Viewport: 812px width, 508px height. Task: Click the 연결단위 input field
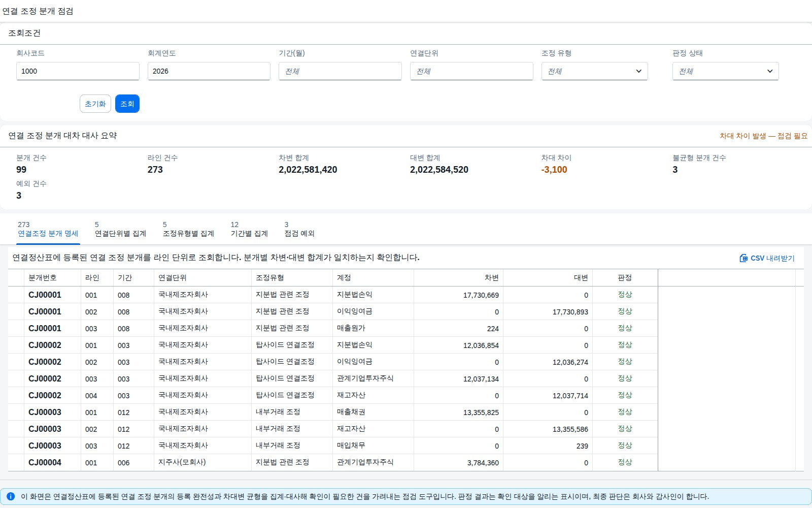tap(471, 71)
